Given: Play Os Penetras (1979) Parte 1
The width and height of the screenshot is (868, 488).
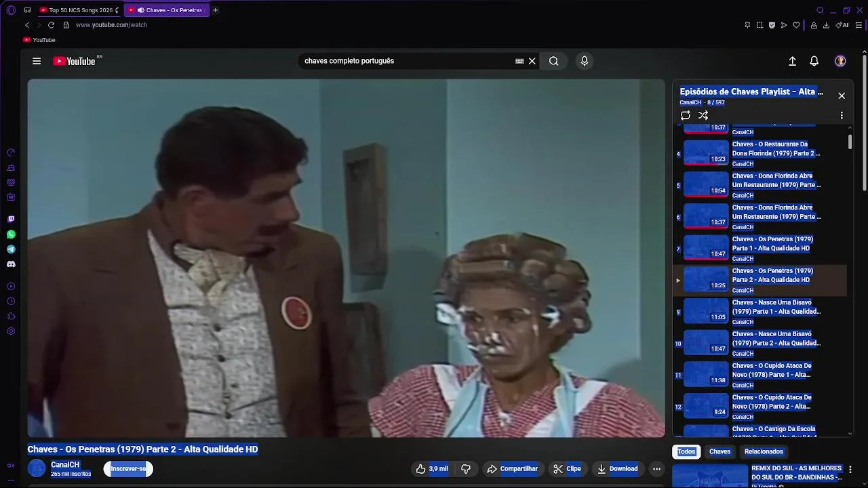Looking at the screenshot, I should pyautogui.click(x=759, y=248).
